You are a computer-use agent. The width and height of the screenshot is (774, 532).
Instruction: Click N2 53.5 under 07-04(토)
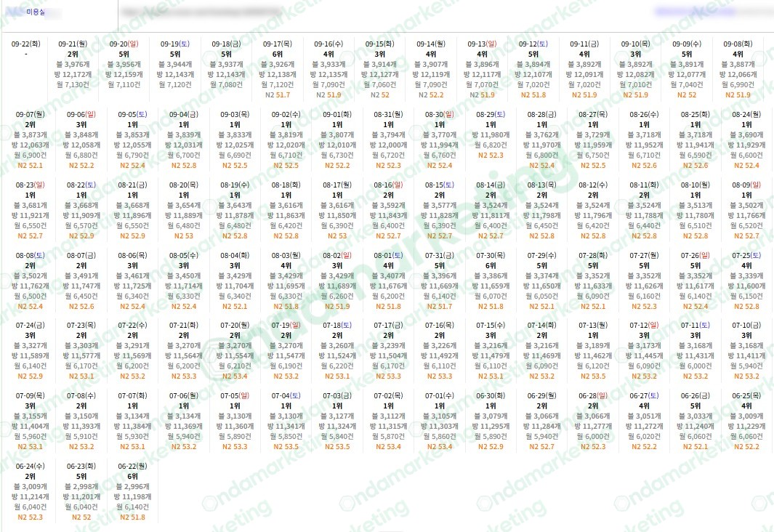[286, 447]
